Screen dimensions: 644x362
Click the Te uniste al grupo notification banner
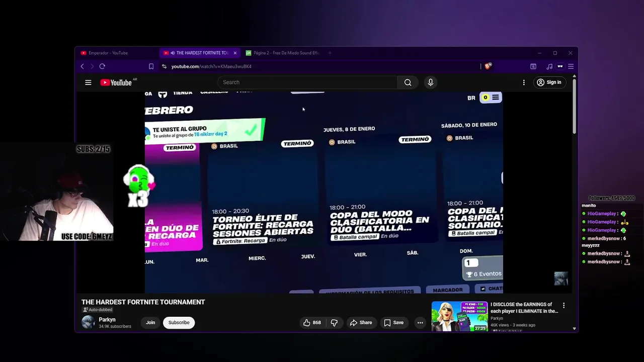pyautogui.click(x=205, y=131)
